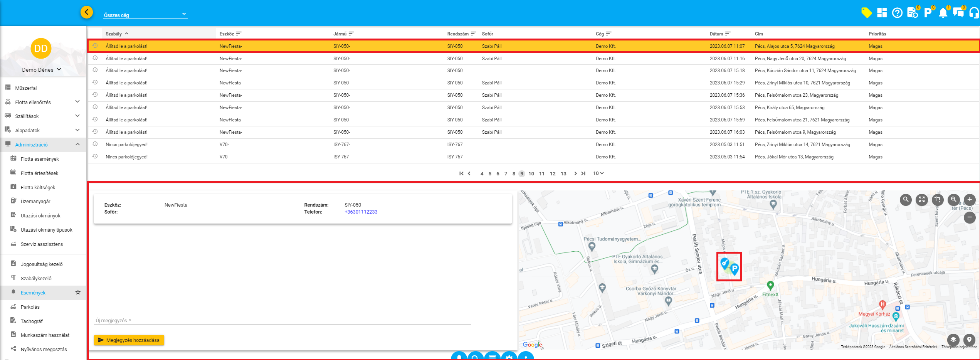Toggle the Dátum column sort icon

pos(728,34)
